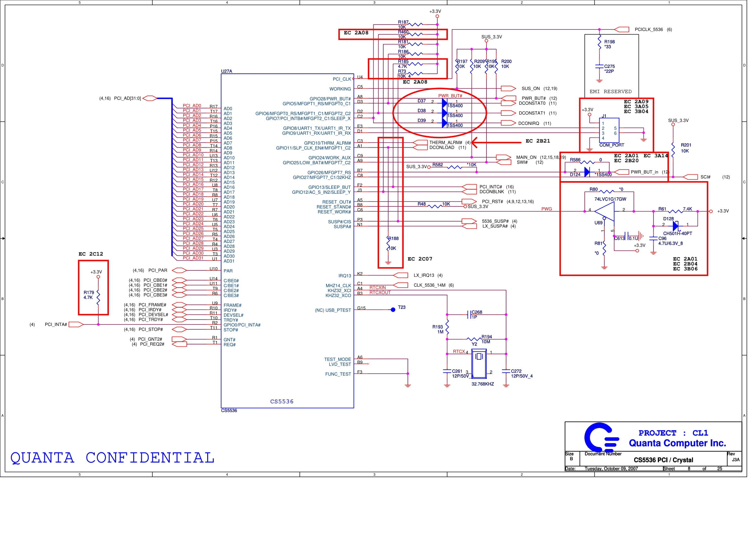Screen dimensions: 756x535
Task: Click the D128 Schottky diode symbol
Action: 676,226
